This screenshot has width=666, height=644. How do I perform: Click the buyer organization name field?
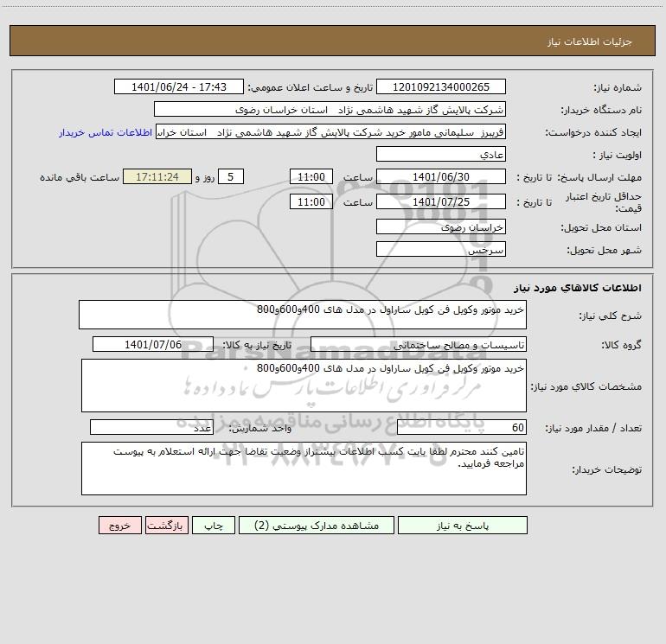(x=330, y=109)
